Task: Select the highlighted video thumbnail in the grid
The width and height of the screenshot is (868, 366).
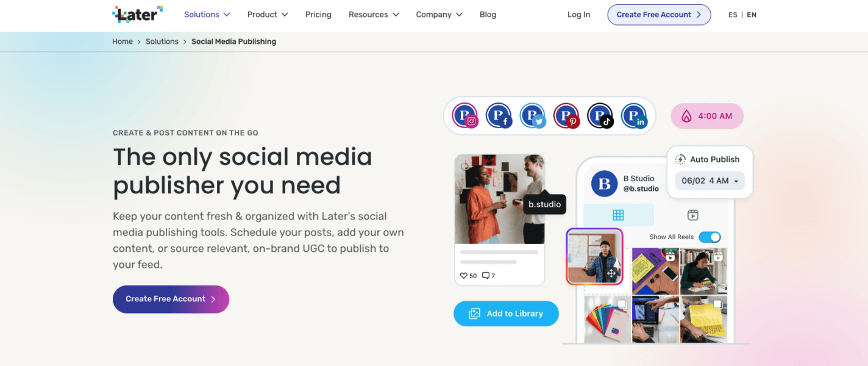Action: (594, 256)
